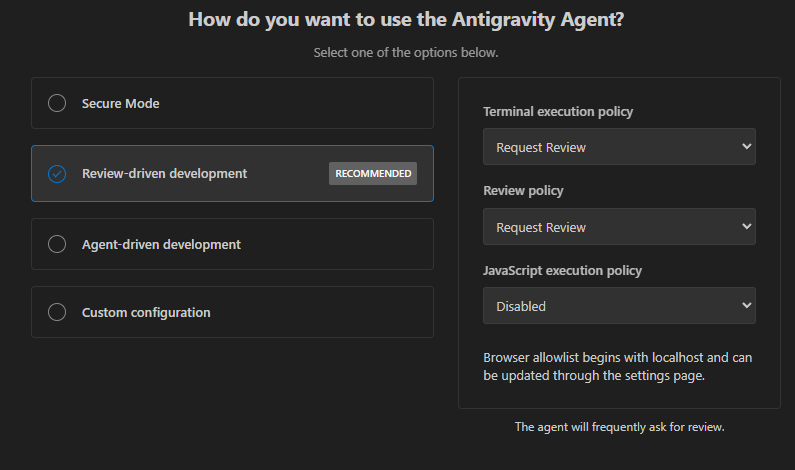Click the Secure Mode option text
The width and height of the screenshot is (795, 470).
tap(120, 103)
